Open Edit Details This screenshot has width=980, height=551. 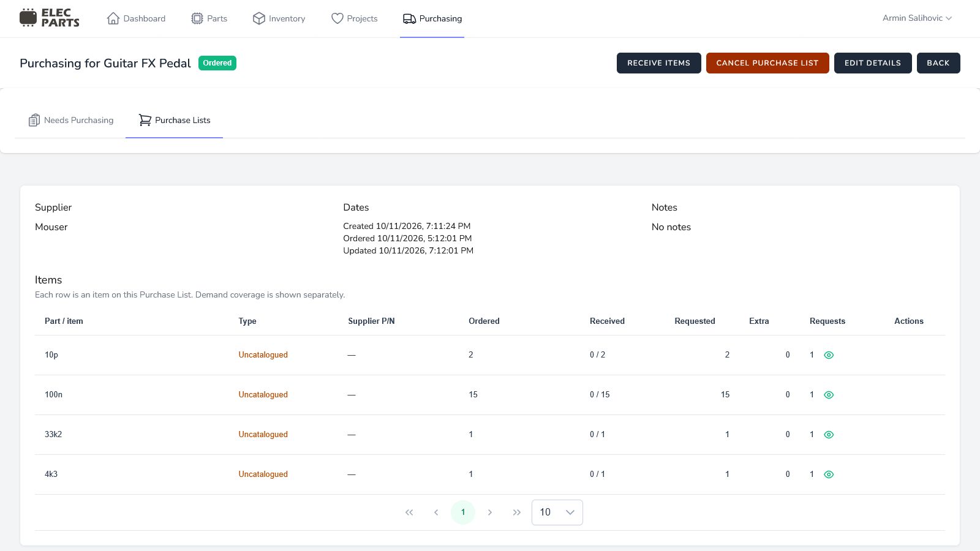coord(873,63)
